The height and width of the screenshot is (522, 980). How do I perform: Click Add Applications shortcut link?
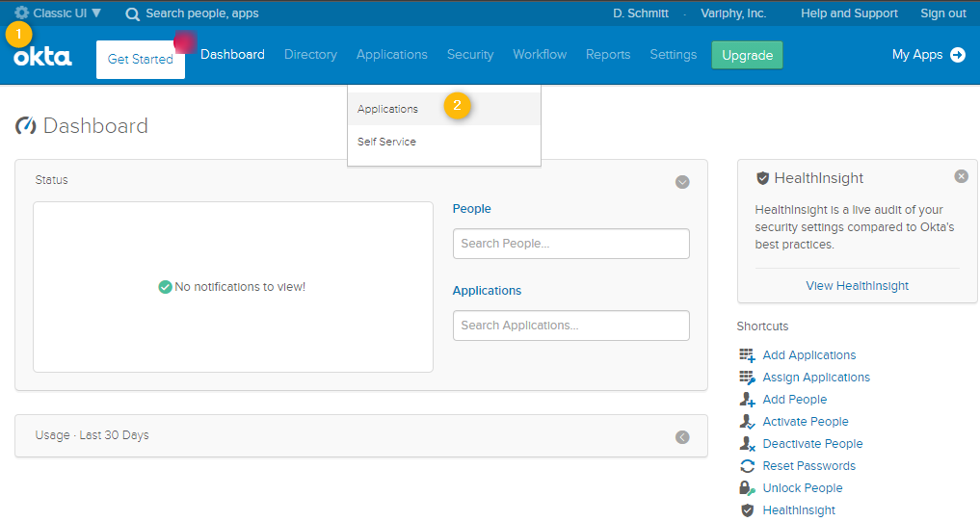pyautogui.click(x=809, y=355)
